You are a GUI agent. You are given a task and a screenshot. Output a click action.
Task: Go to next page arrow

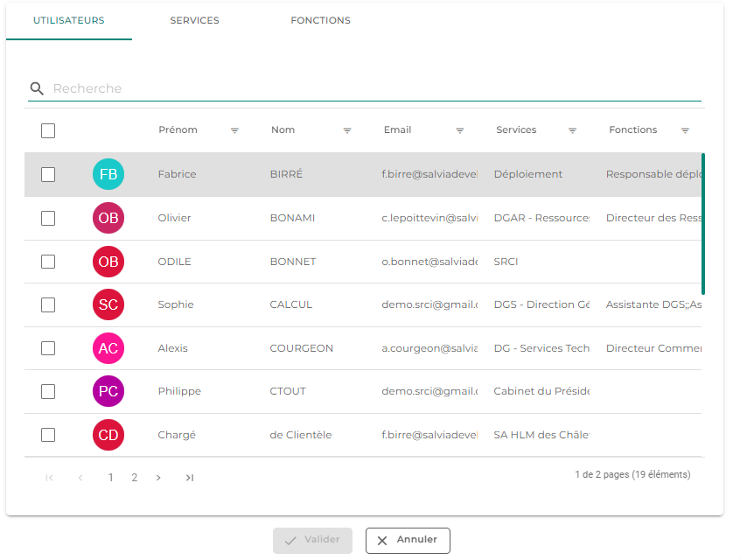(158, 478)
